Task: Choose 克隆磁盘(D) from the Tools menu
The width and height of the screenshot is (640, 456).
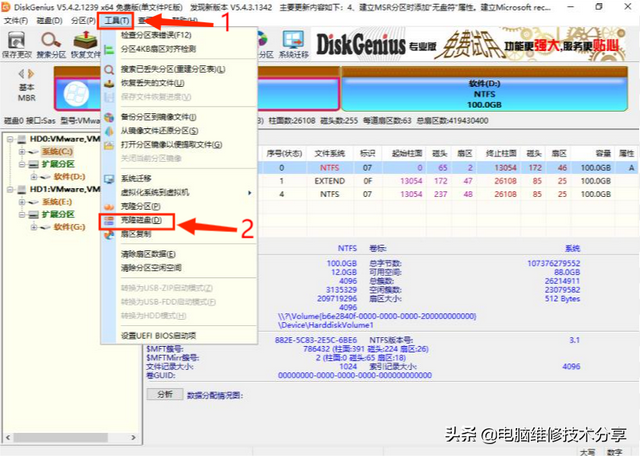Action: (x=141, y=220)
